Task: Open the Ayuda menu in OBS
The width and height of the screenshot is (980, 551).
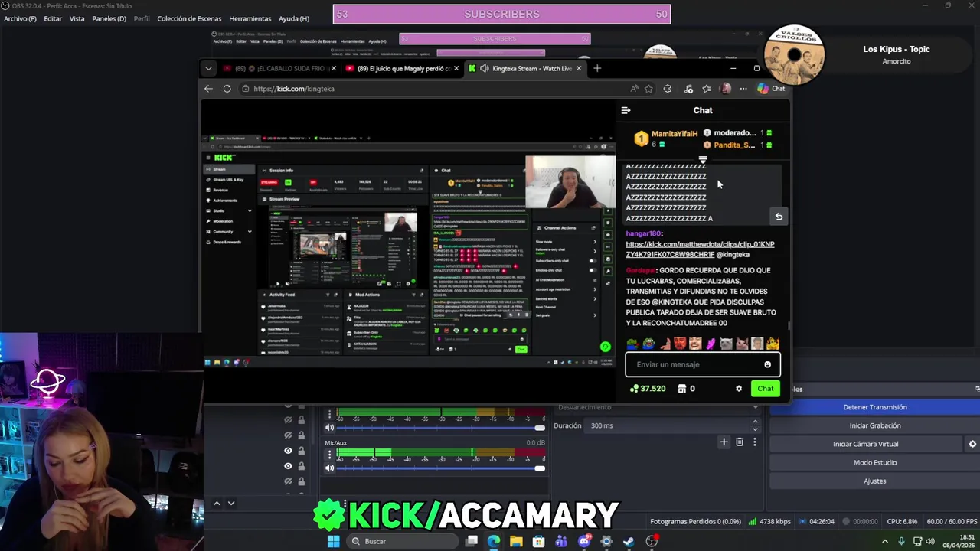Action: pyautogui.click(x=294, y=18)
